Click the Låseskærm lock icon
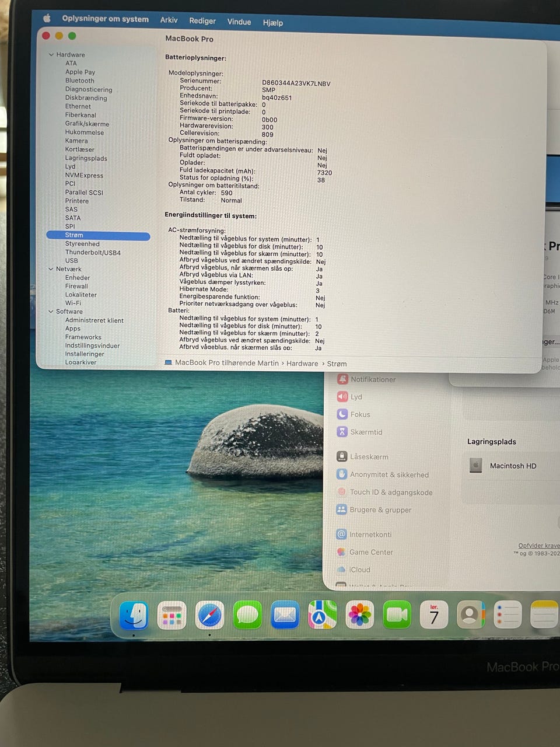 point(342,456)
